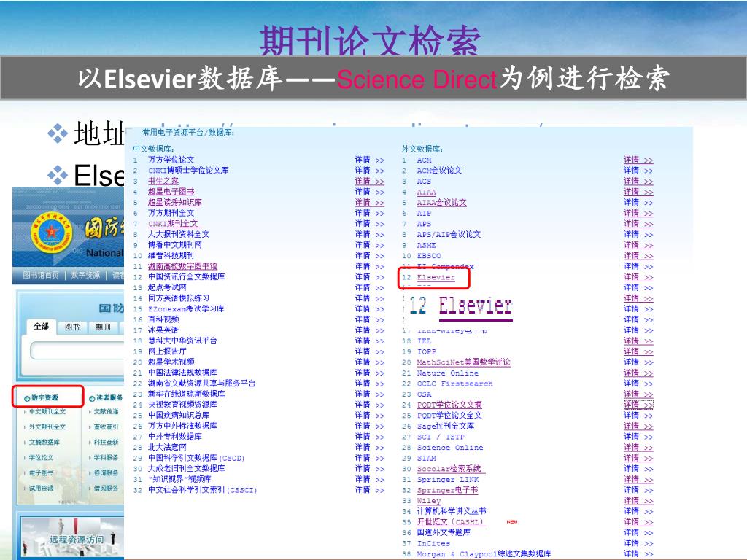This screenshot has width=747, height=560.
Task: Open the InCites database link
Action: coord(433,543)
